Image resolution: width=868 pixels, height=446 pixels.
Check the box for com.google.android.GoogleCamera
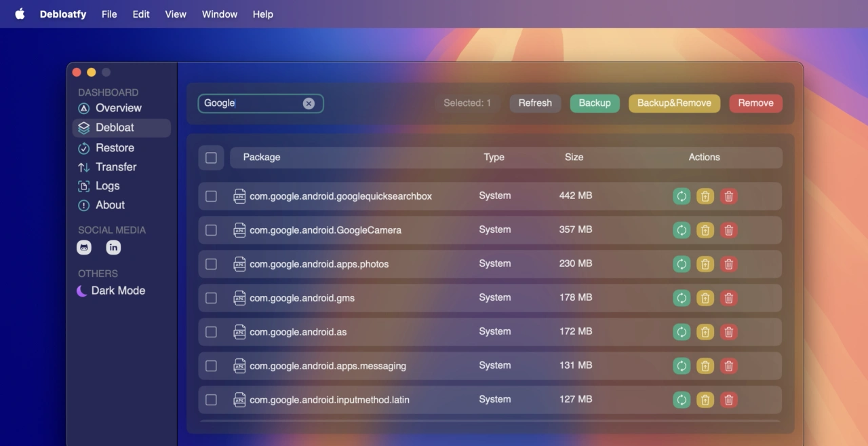coord(211,230)
